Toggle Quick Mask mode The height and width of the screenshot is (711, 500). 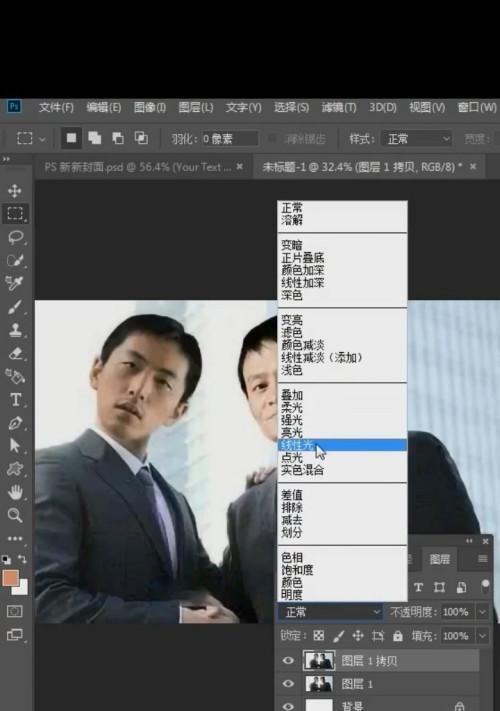[x=15, y=611]
